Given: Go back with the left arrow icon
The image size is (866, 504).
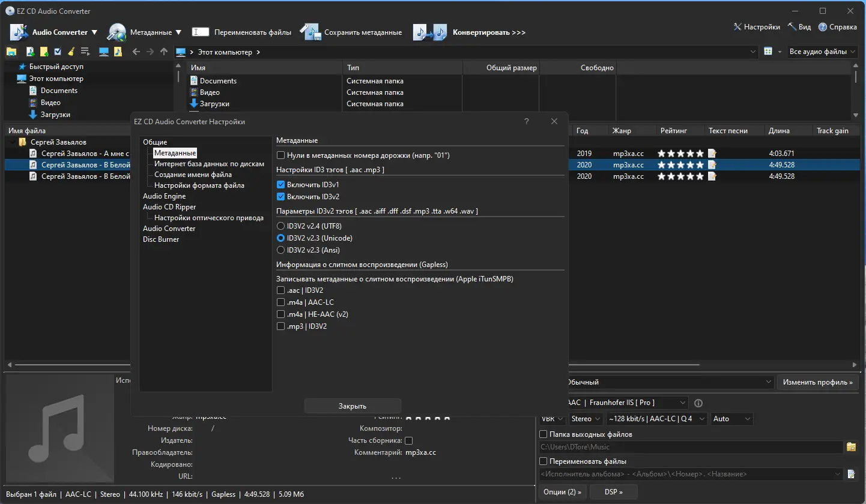Looking at the screenshot, I should [x=136, y=52].
